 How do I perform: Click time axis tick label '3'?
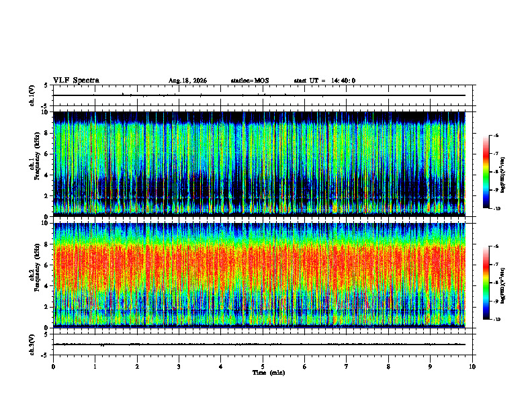click(x=179, y=367)
